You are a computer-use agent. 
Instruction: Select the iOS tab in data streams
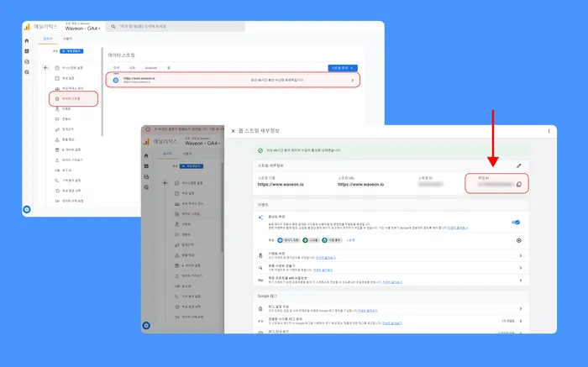(132, 66)
